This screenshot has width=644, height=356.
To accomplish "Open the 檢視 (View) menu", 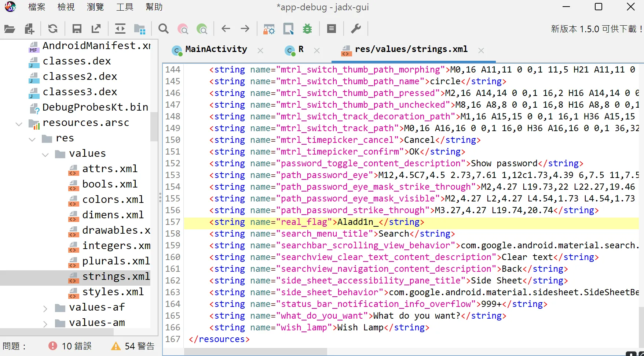I will [x=66, y=7].
